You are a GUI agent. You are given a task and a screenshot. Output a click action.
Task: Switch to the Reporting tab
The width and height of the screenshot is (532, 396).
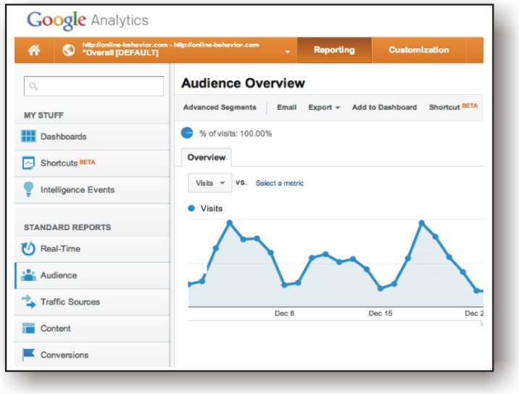tap(334, 50)
